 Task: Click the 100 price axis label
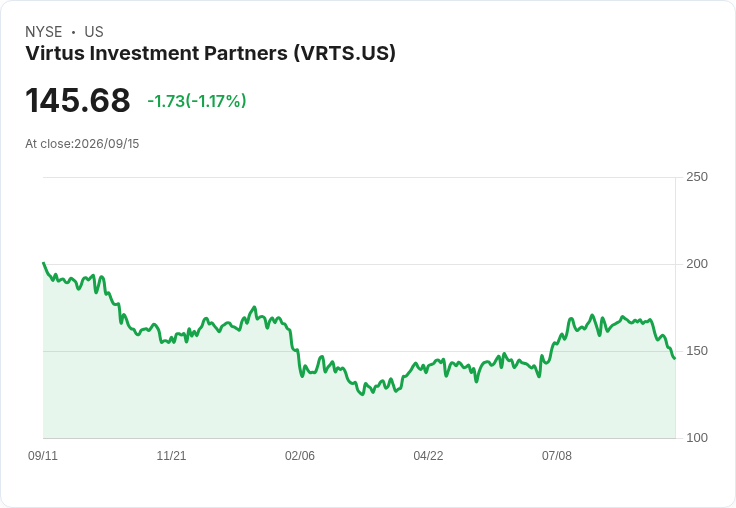(697, 438)
